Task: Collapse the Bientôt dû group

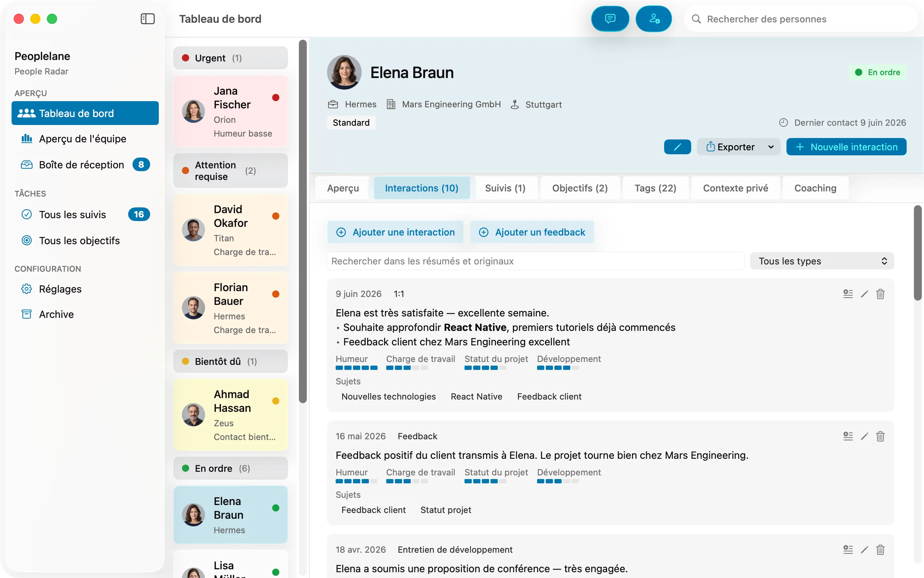Action: [230, 361]
